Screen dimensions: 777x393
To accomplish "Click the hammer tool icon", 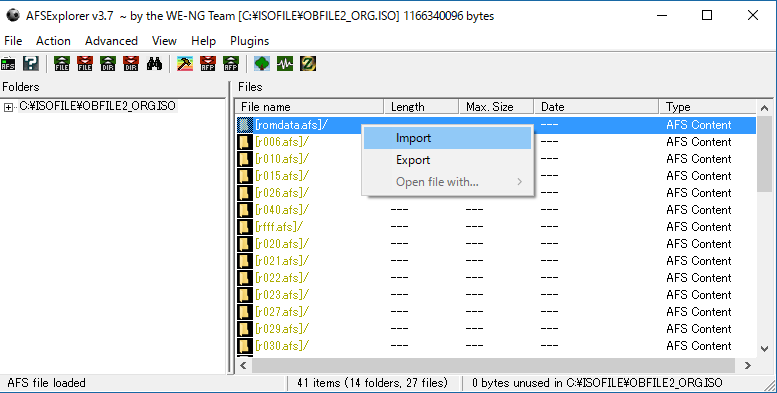I will tap(185, 63).
